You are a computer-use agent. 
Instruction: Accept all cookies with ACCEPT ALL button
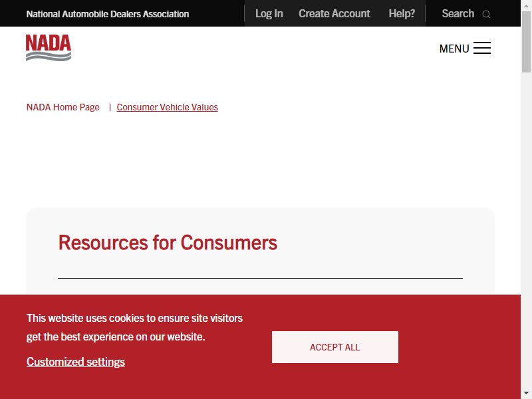click(335, 347)
